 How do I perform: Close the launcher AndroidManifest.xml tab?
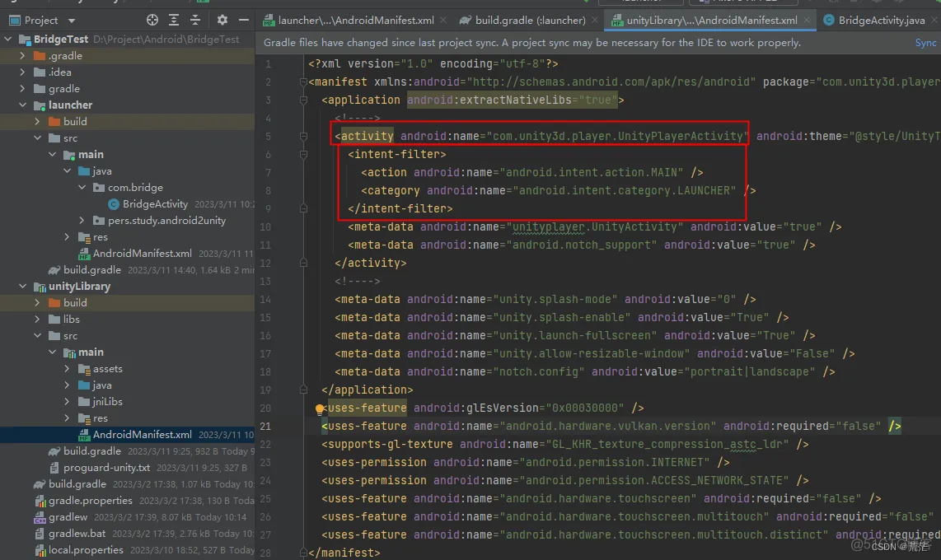point(442,21)
